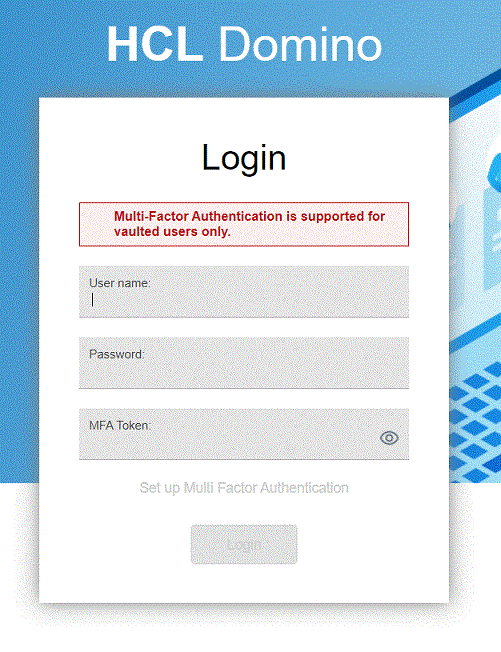Activate the MFA Token input field

(x=244, y=434)
